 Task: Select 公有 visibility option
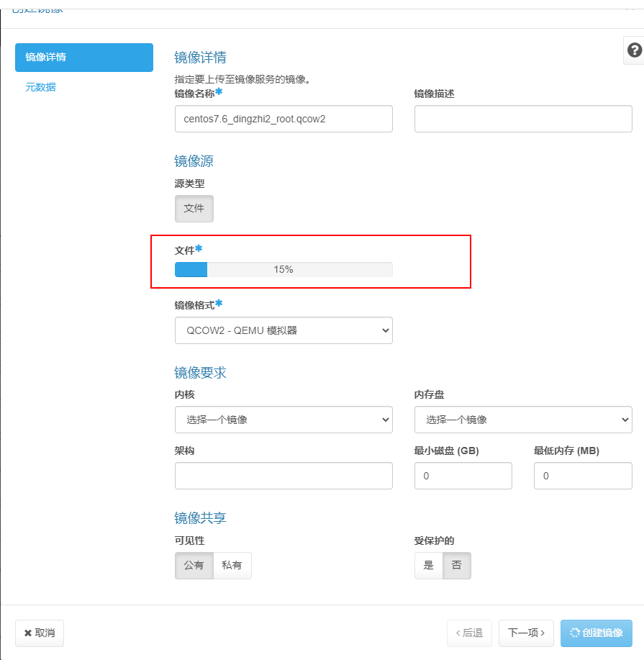coord(194,566)
